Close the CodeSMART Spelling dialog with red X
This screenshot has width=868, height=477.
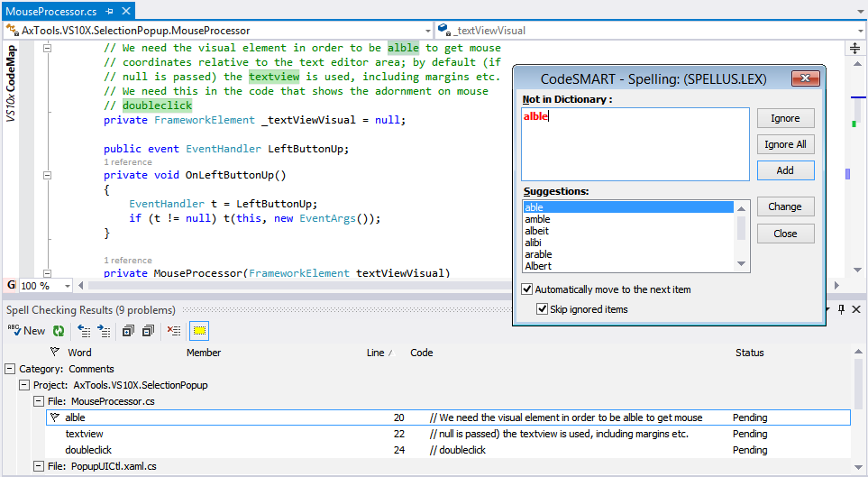coord(806,78)
